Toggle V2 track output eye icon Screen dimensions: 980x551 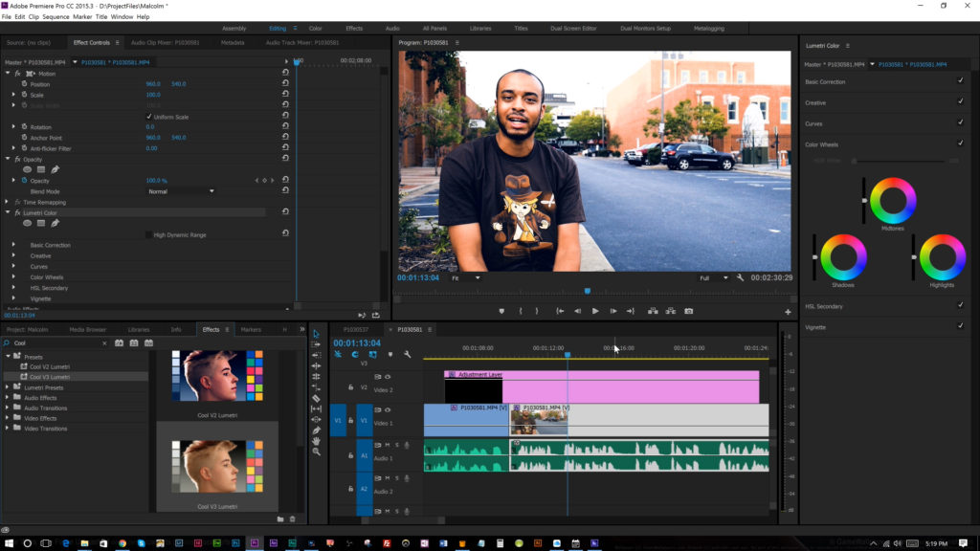pos(388,377)
